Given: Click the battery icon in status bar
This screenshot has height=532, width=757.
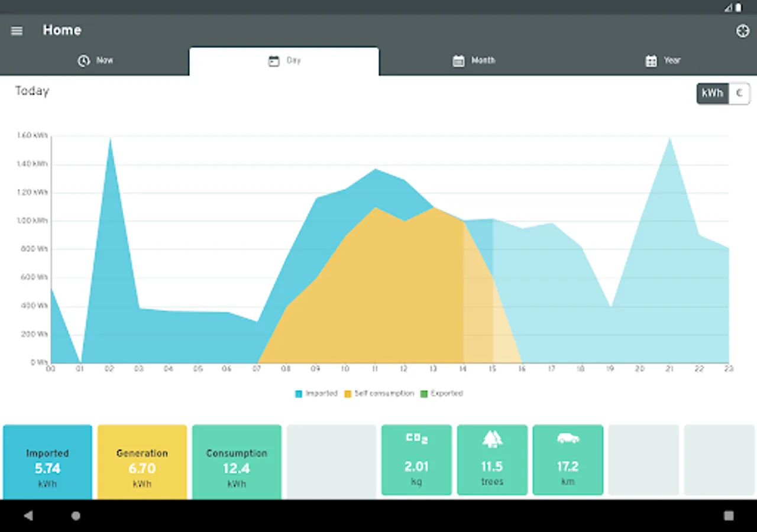Looking at the screenshot, I should (739, 8).
